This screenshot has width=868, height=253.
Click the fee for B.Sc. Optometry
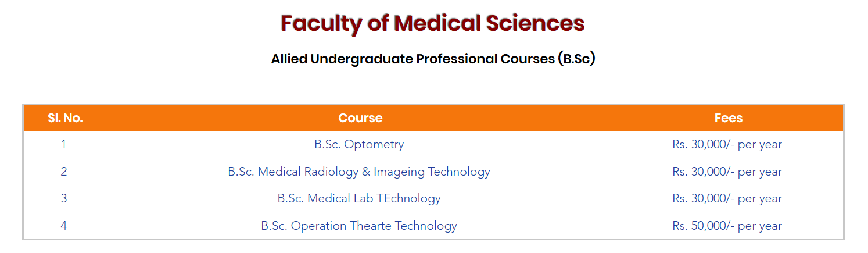coord(727,144)
